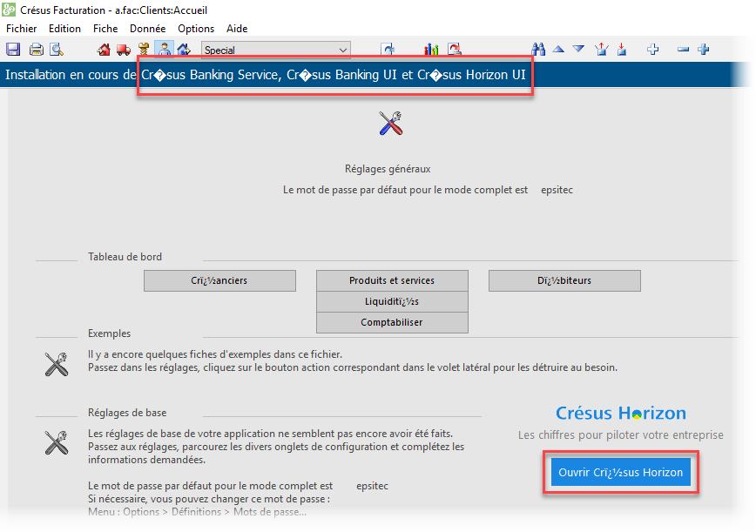The height and width of the screenshot is (532, 756).
Task: Click the red house icon in toolbar
Action: [x=104, y=49]
